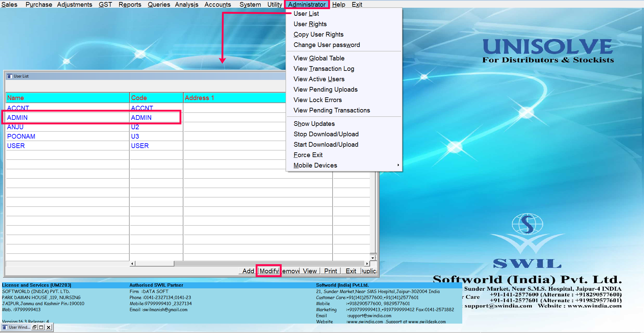This screenshot has width=644, height=333.
Task: Click the Print button
Action: (331, 271)
